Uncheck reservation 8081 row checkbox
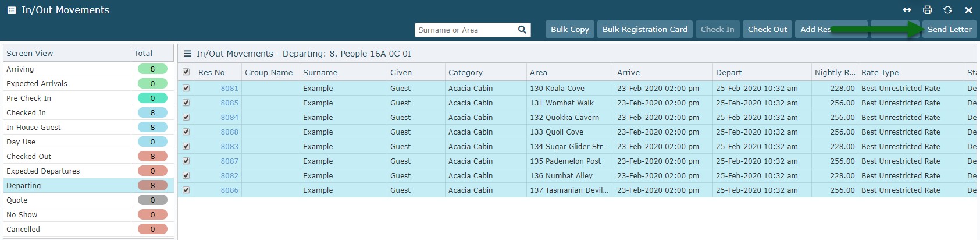The height and width of the screenshot is (240, 980). point(186,88)
